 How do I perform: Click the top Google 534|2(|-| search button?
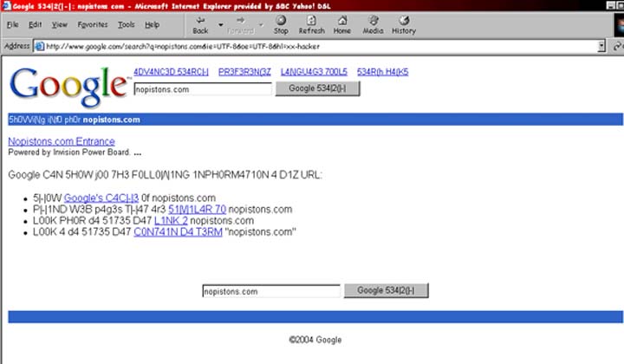coord(317,88)
